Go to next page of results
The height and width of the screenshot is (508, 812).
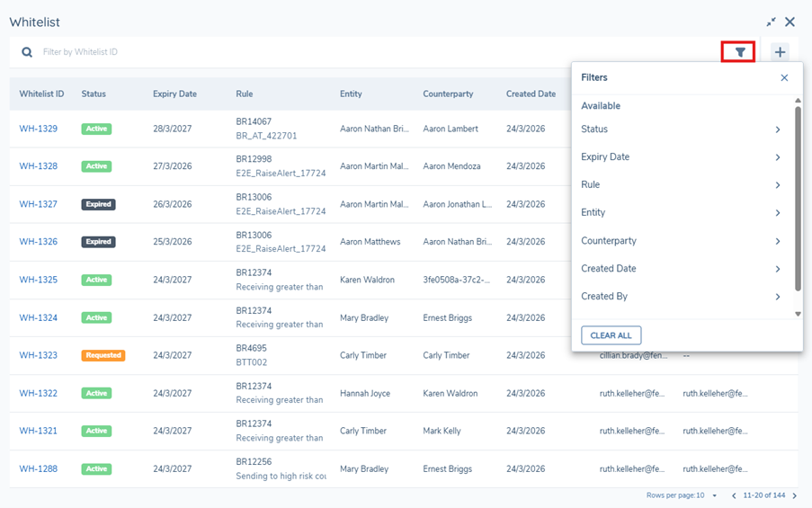click(794, 495)
